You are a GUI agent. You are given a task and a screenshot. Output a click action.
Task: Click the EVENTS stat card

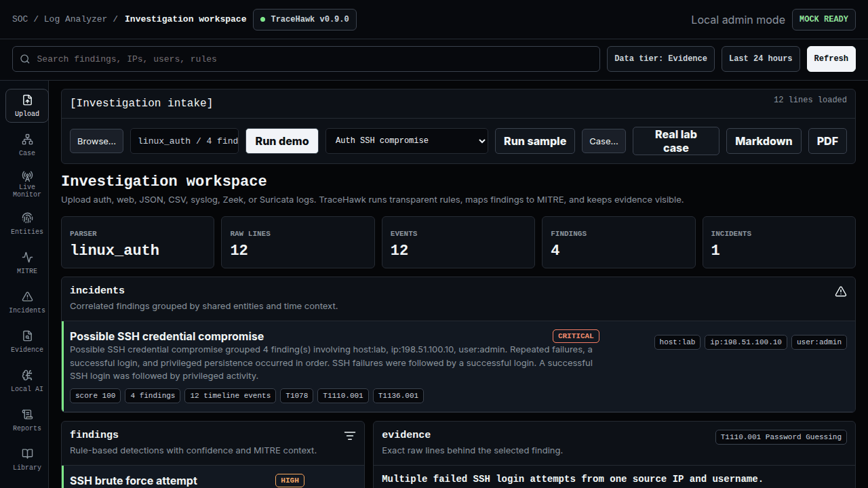pos(458,243)
